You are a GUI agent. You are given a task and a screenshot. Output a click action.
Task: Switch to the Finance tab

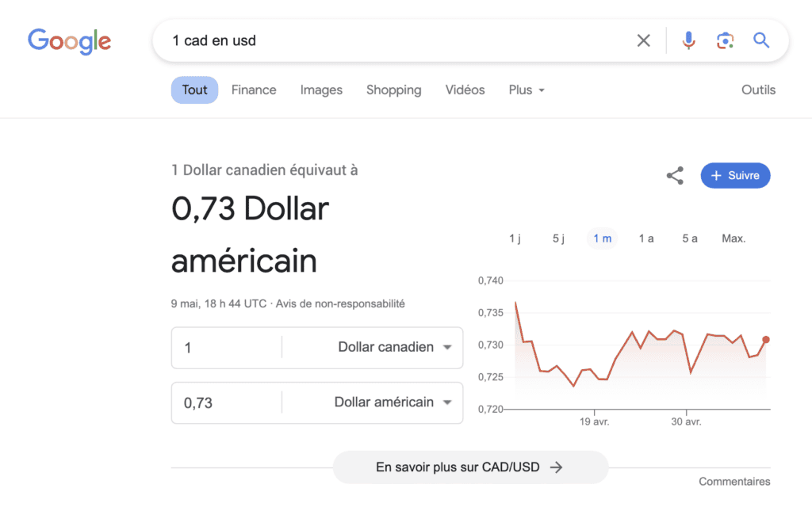click(x=253, y=90)
